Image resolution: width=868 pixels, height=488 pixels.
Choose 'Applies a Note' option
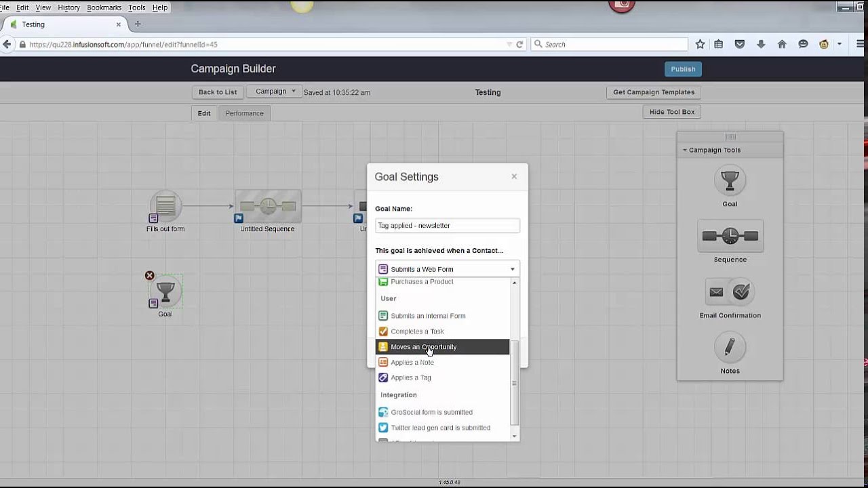point(443,362)
